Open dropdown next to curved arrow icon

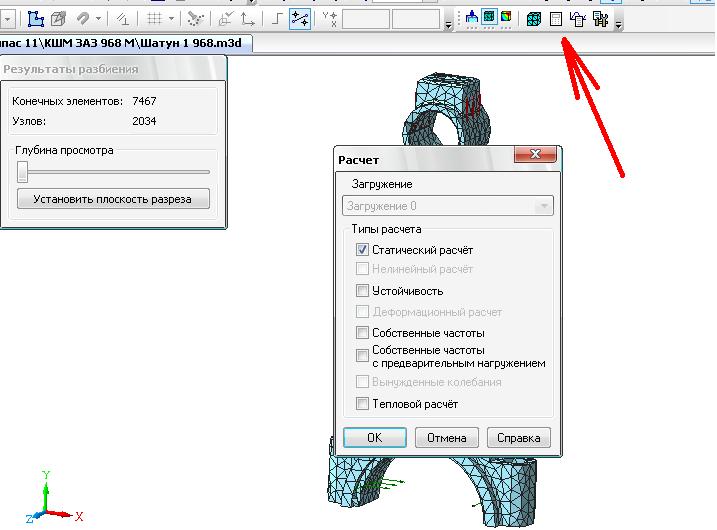98,19
